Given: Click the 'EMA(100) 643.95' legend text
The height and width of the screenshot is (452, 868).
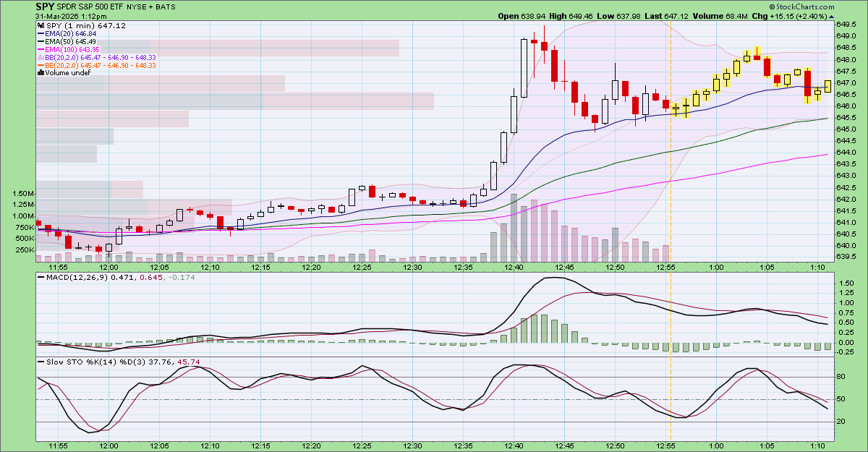Looking at the screenshot, I should 74,49.
